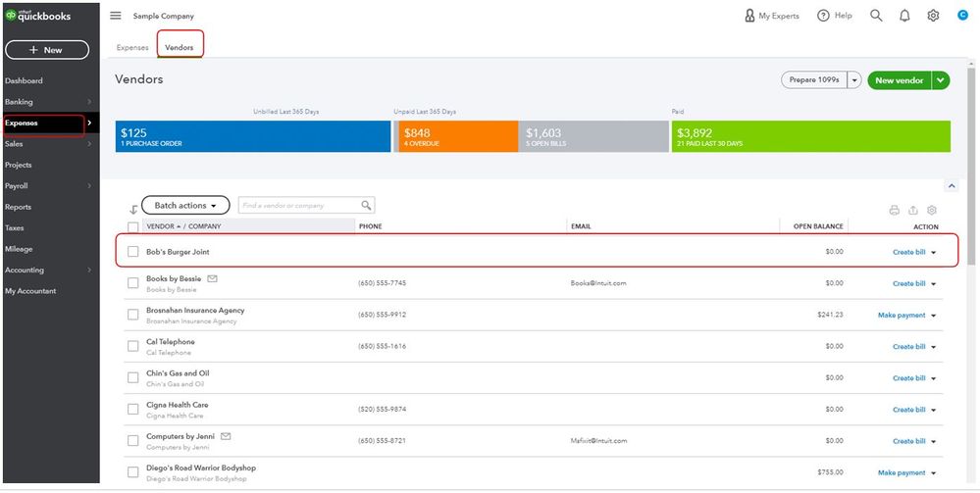
Task: Open settings gear in top bar
Action: point(933,16)
